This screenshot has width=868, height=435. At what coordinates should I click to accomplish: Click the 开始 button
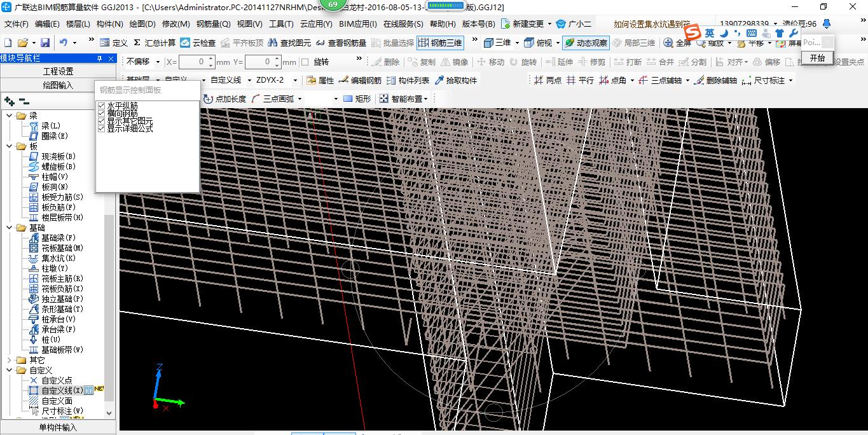pos(817,58)
